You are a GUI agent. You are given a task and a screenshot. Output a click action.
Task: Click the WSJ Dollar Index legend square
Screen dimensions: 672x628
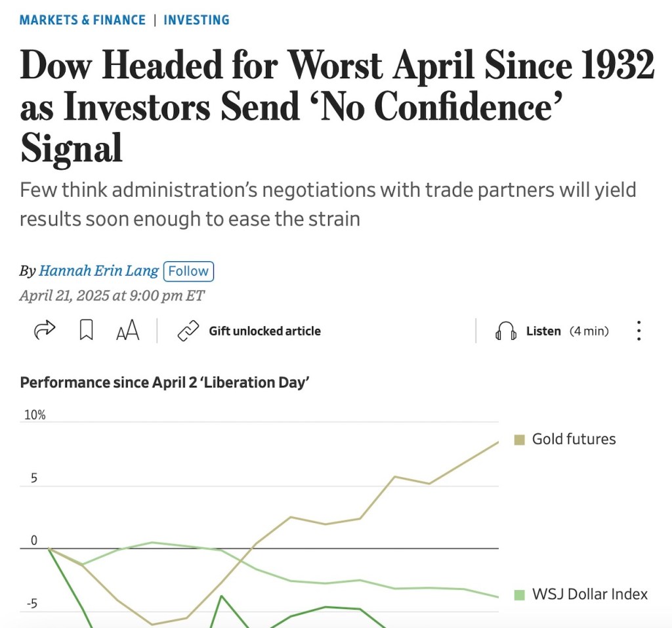(x=519, y=595)
